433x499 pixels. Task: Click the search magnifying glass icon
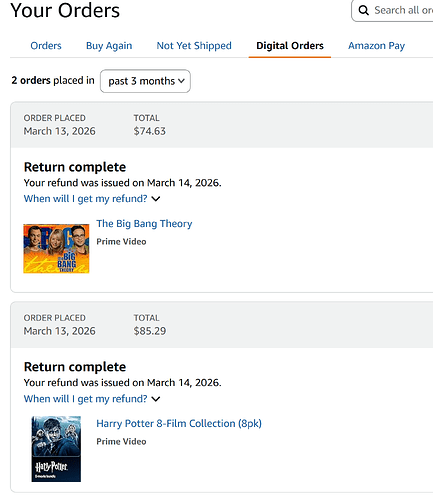coord(363,10)
